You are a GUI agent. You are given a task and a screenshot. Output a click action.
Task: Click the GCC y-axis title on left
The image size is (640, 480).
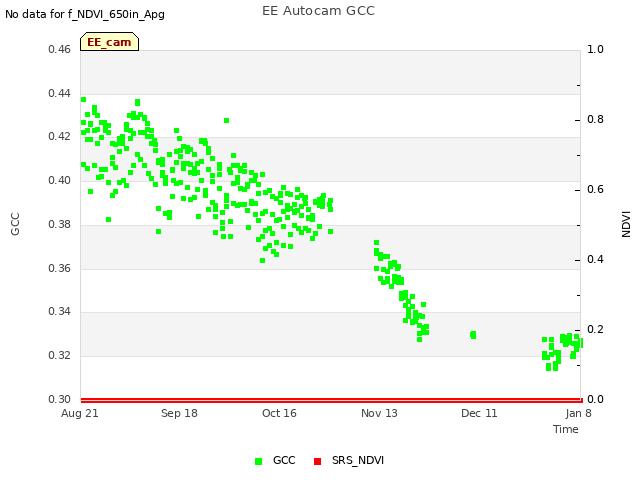[15, 224]
